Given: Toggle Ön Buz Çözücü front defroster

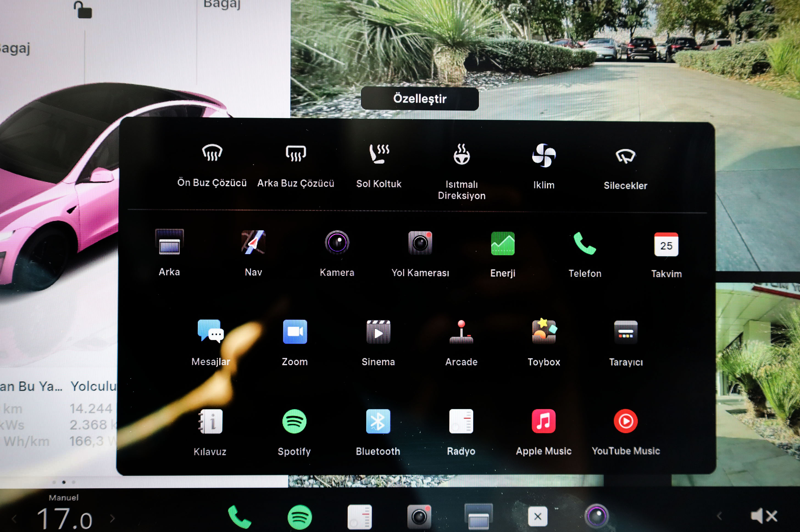Looking at the screenshot, I should [212, 153].
